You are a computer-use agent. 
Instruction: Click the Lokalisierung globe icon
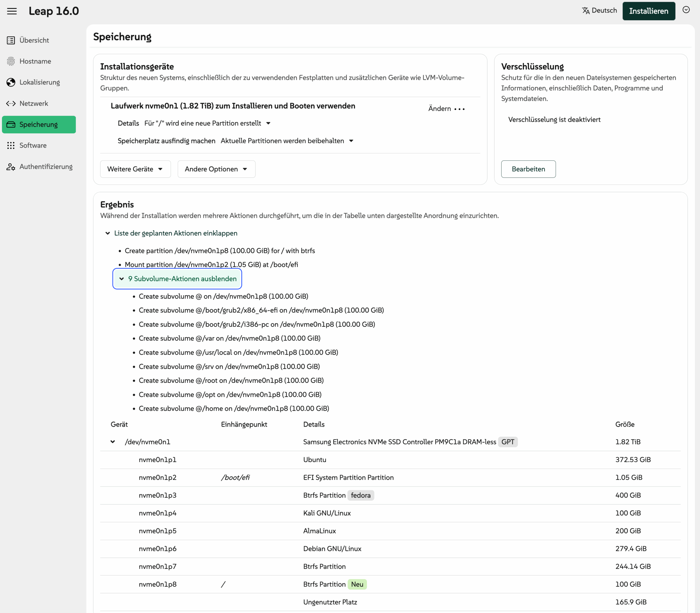(x=11, y=83)
